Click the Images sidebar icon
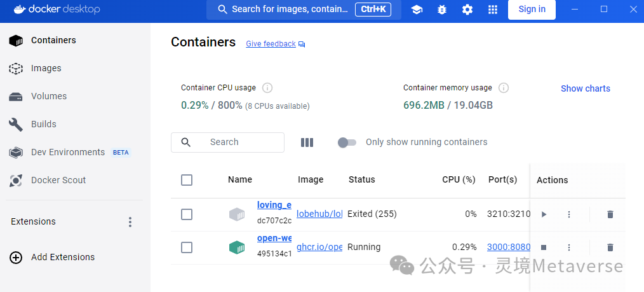Image resolution: width=644 pixels, height=292 pixels. coord(16,68)
